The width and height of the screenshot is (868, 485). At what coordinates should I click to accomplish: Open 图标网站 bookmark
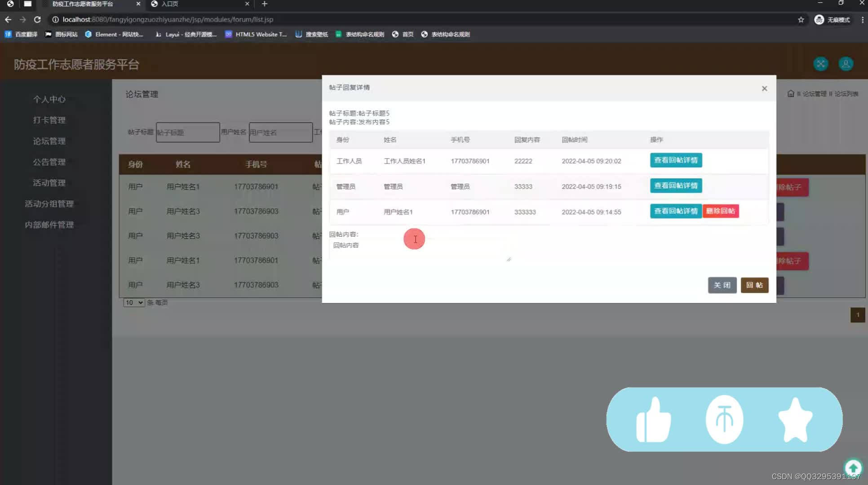pos(61,34)
